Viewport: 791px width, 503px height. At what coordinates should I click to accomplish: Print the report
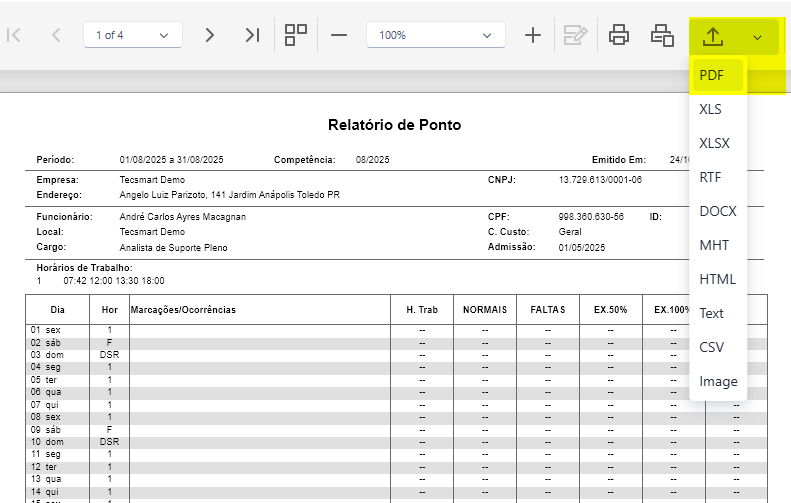[x=619, y=35]
